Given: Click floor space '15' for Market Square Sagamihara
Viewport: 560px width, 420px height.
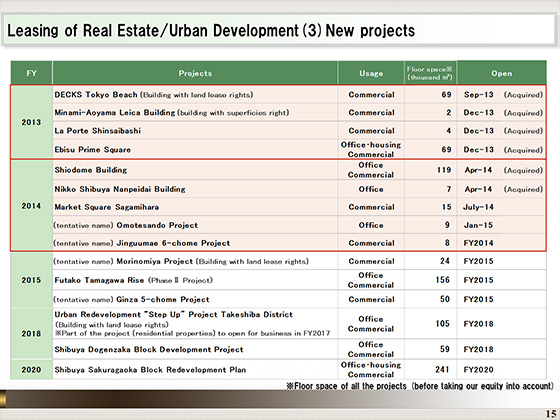Looking at the screenshot, I should pyautogui.click(x=446, y=207).
